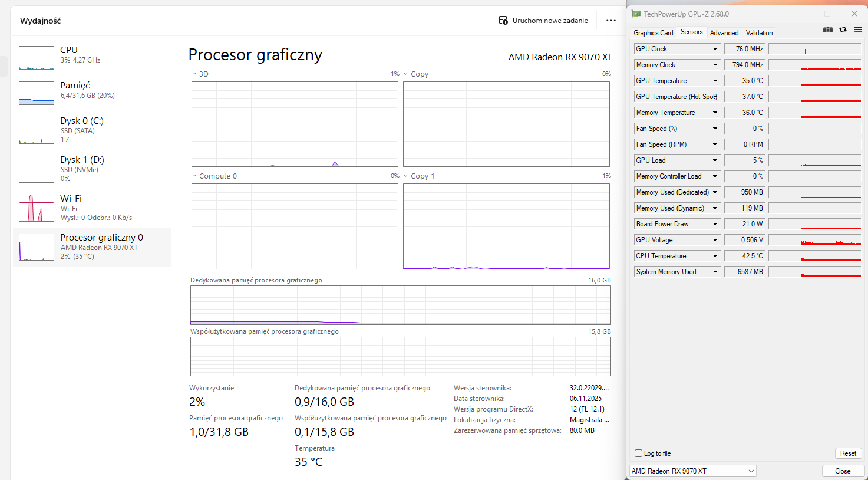Open the Fan Speed (%) sensor dropdown

(x=715, y=129)
